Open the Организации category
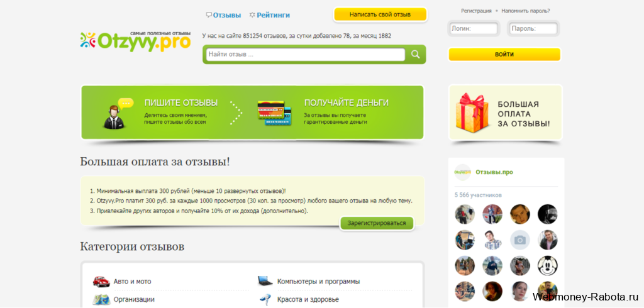Viewport: 644px width, 308px height. [x=134, y=300]
